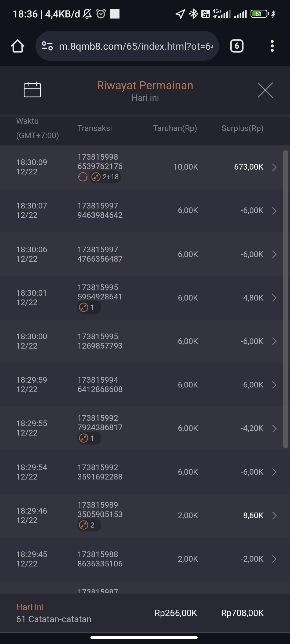Image resolution: width=290 pixels, height=644 pixels.
Task: Tap the site settings icon in address bar
Action: (x=47, y=46)
